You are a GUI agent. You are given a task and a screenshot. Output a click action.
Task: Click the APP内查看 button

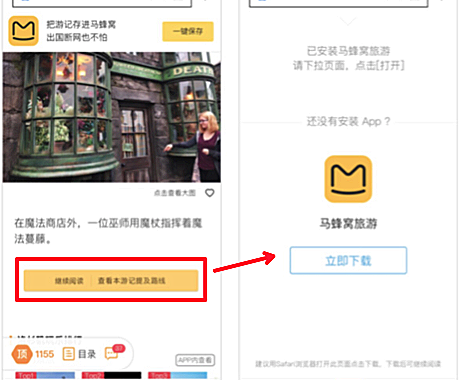tap(195, 360)
